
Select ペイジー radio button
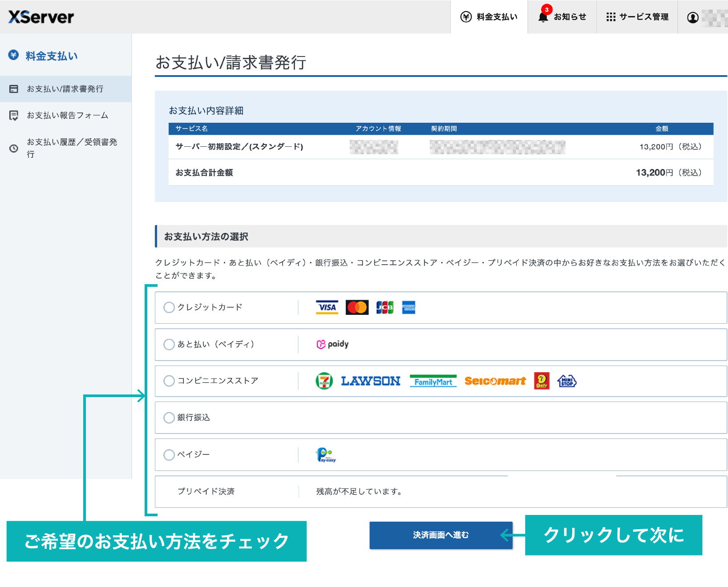point(169,454)
